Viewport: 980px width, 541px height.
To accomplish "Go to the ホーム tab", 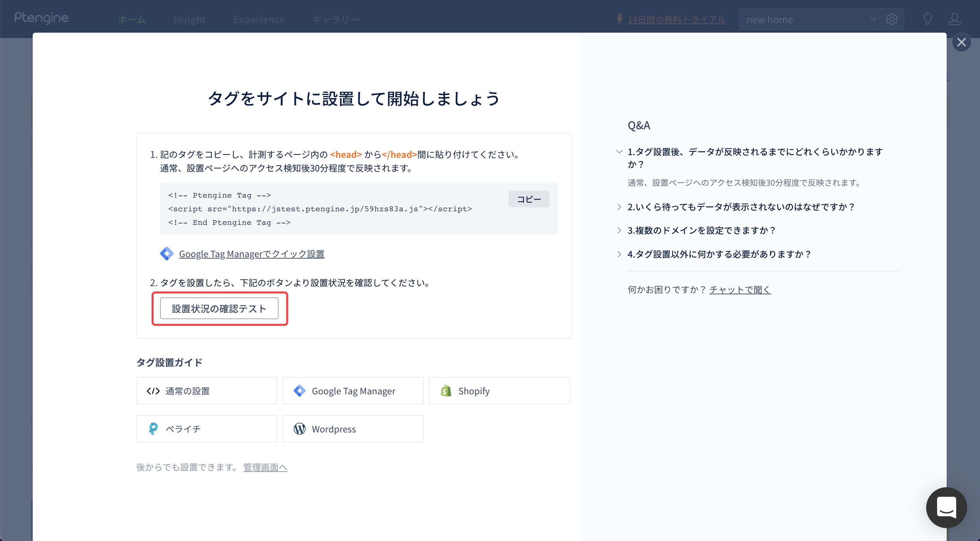I will (x=132, y=19).
